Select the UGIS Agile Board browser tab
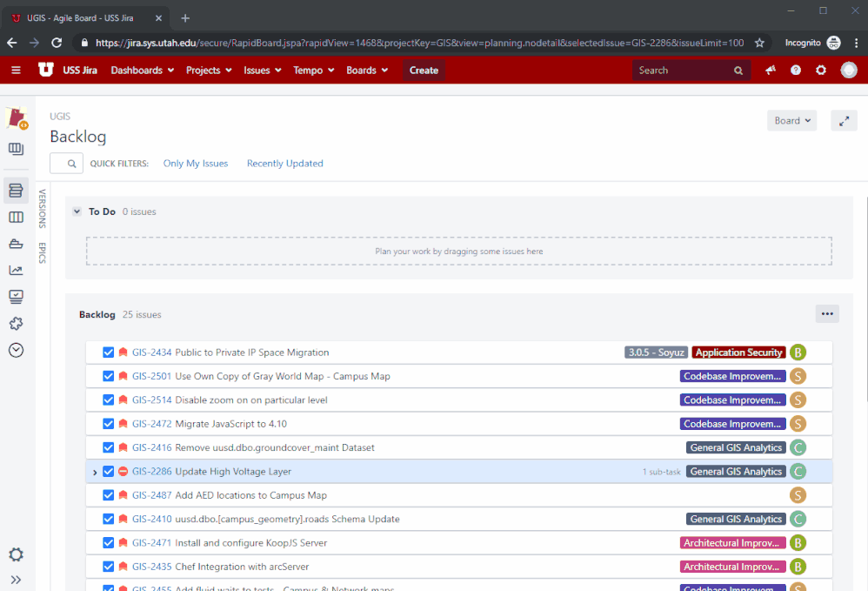 click(86, 18)
